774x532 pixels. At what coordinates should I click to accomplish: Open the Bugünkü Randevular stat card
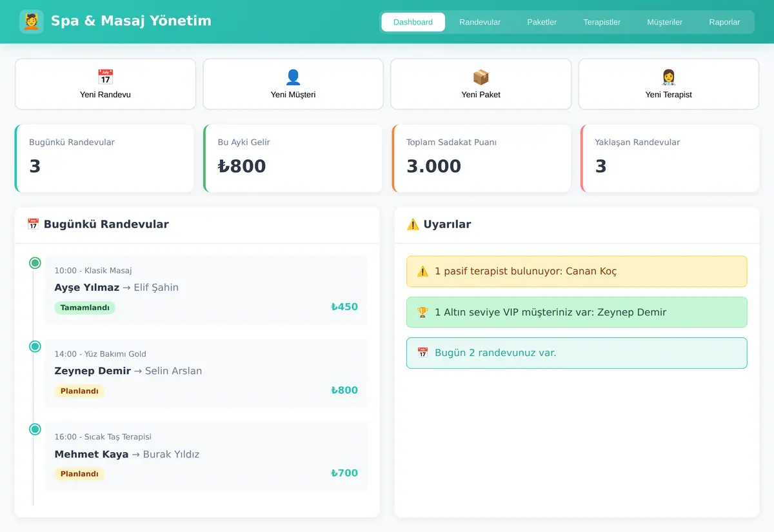click(104, 159)
